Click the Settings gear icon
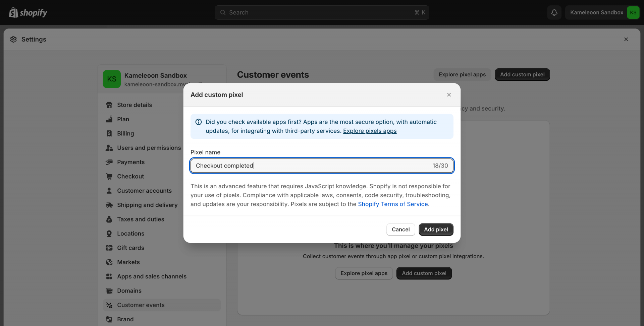 click(13, 40)
